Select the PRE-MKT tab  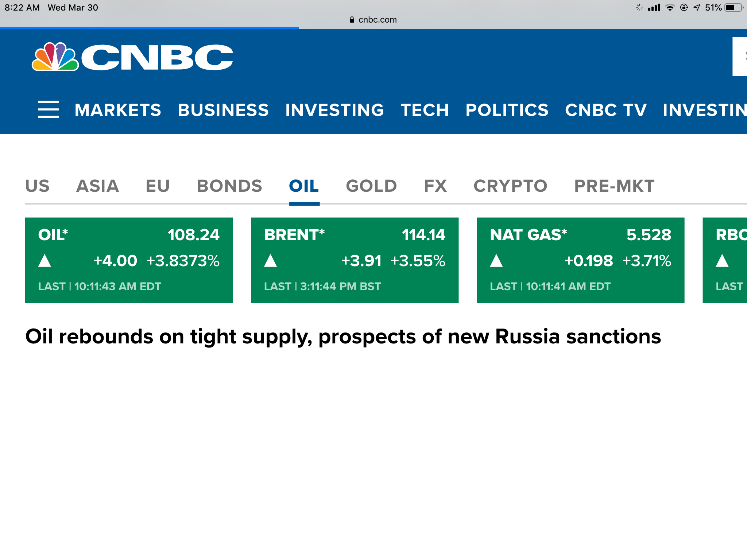[614, 186]
